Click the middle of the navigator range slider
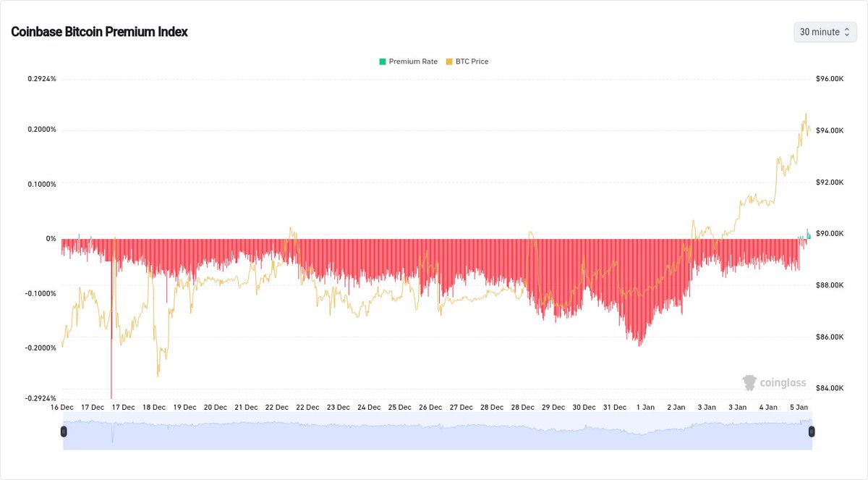Image resolution: width=868 pixels, height=480 pixels. click(438, 431)
